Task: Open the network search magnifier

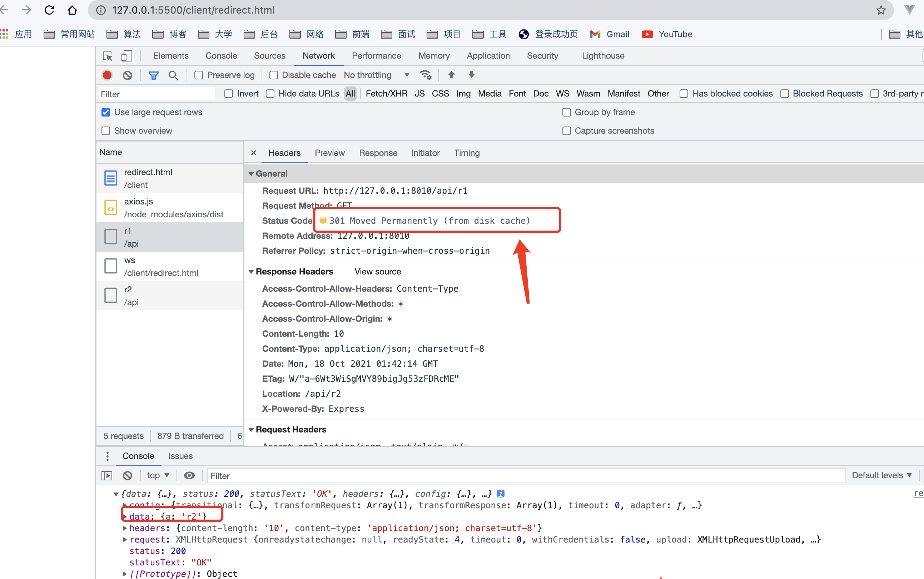Action: click(173, 75)
